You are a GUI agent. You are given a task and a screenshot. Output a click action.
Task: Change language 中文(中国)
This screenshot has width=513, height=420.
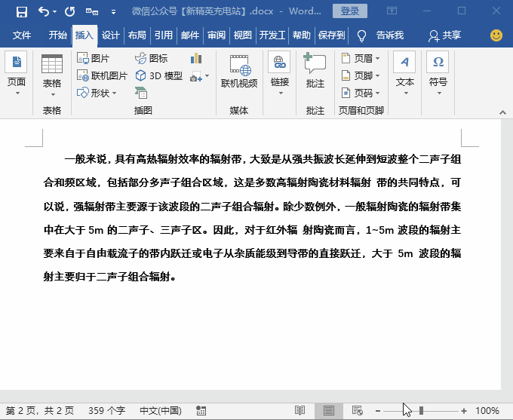[160, 410]
